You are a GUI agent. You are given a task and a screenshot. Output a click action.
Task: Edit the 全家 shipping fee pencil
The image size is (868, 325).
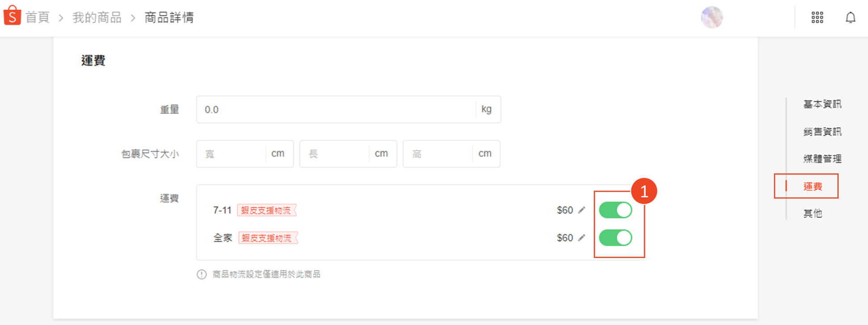click(581, 237)
